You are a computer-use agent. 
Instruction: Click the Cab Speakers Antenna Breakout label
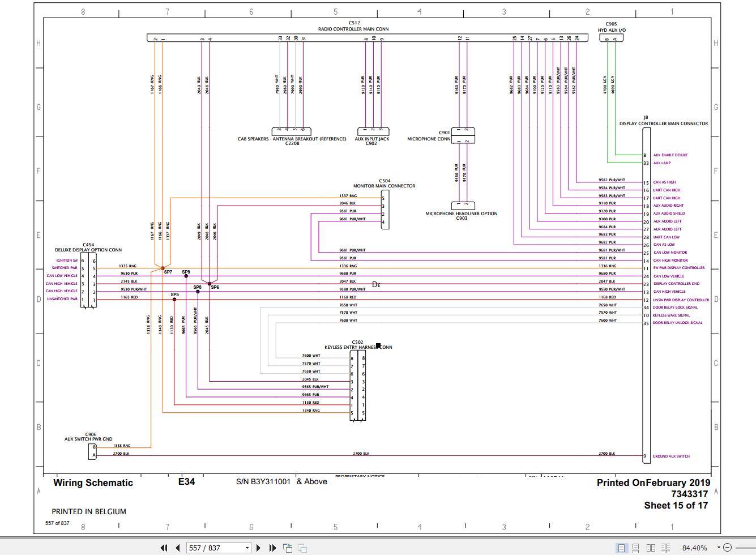coord(292,141)
